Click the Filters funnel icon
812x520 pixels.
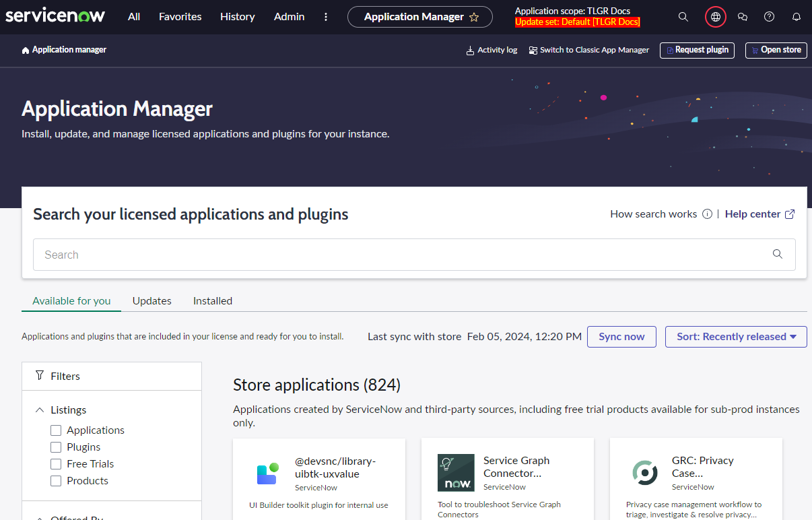tap(40, 375)
